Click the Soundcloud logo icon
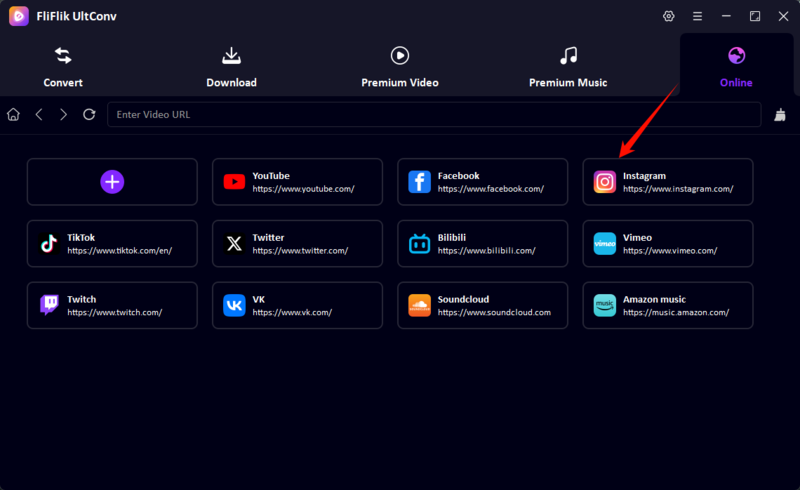The image size is (800, 490). point(419,305)
